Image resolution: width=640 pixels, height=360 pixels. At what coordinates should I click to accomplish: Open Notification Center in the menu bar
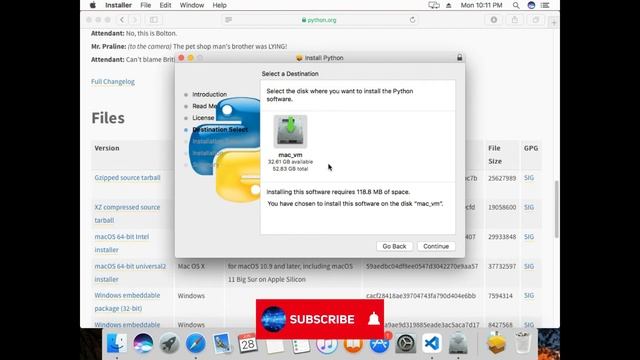(x=545, y=5)
